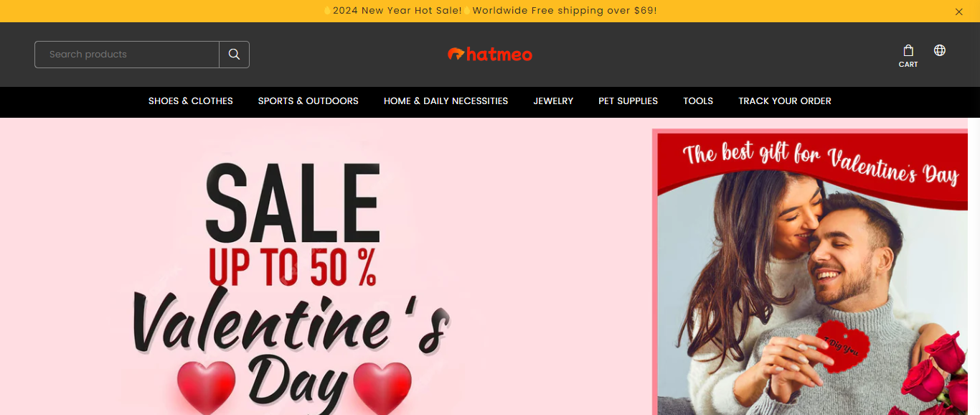
Task: Click the globe language icon
Action: (x=940, y=50)
